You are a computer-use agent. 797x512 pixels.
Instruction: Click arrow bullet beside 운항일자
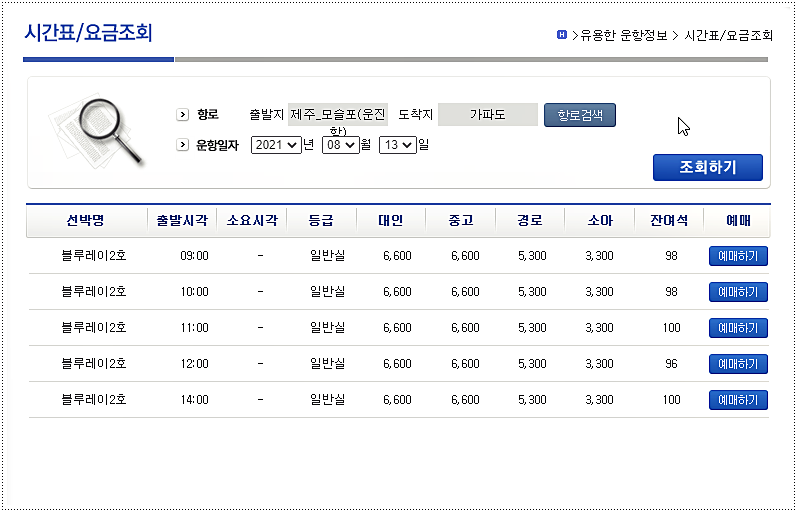click(x=182, y=145)
